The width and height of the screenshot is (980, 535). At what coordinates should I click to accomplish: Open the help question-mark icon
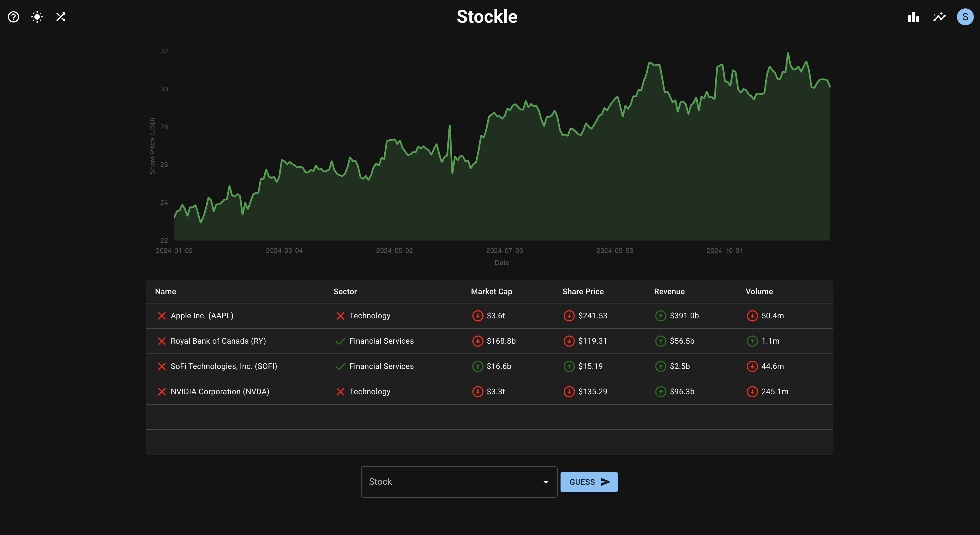(13, 17)
